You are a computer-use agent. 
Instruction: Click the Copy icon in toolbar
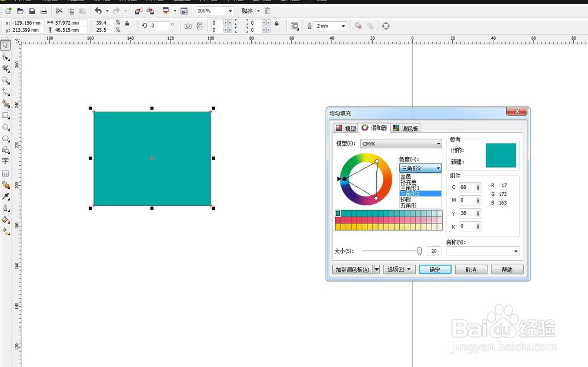click(71, 11)
